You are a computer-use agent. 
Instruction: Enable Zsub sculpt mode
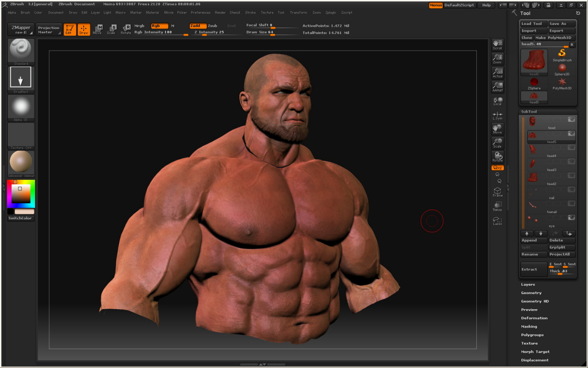213,26
